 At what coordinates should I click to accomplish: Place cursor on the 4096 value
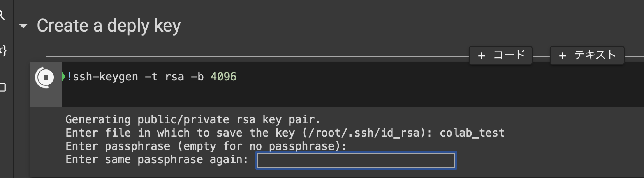(x=223, y=77)
